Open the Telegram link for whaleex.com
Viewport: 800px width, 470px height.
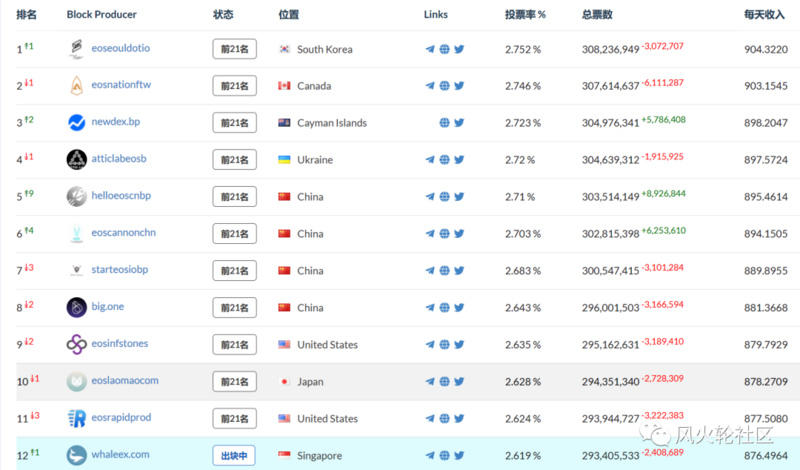430,455
